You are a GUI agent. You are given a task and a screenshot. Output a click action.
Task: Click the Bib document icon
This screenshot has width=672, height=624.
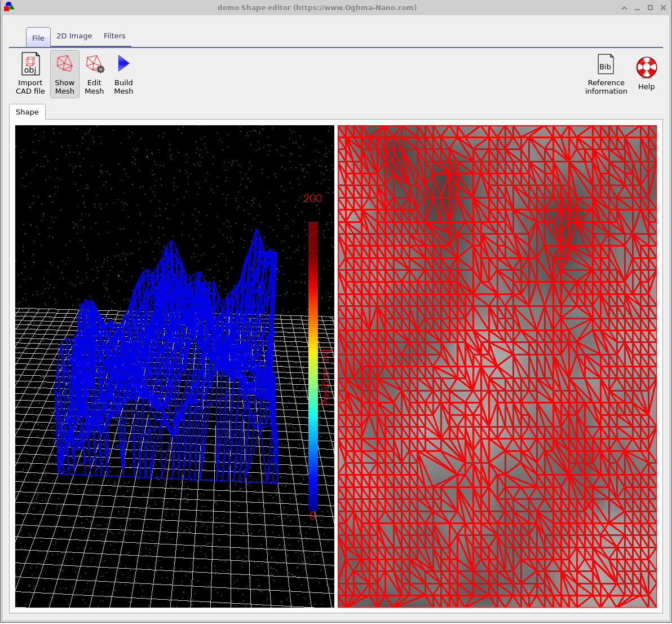(605, 64)
